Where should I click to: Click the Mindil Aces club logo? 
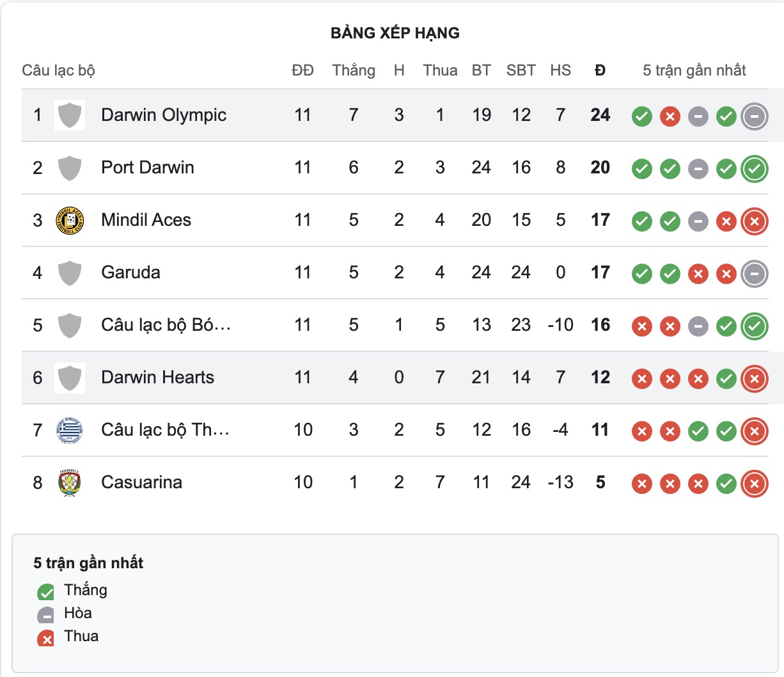click(x=70, y=221)
